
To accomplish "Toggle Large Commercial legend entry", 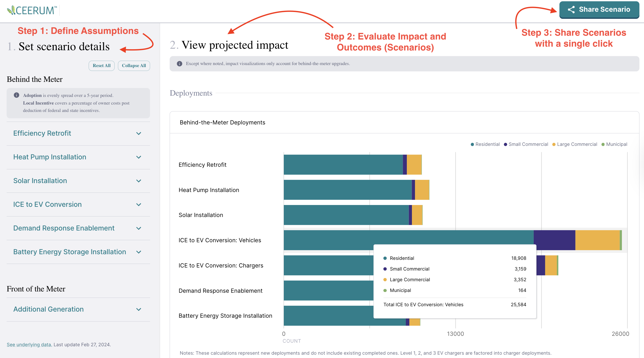I will click(x=574, y=144).
